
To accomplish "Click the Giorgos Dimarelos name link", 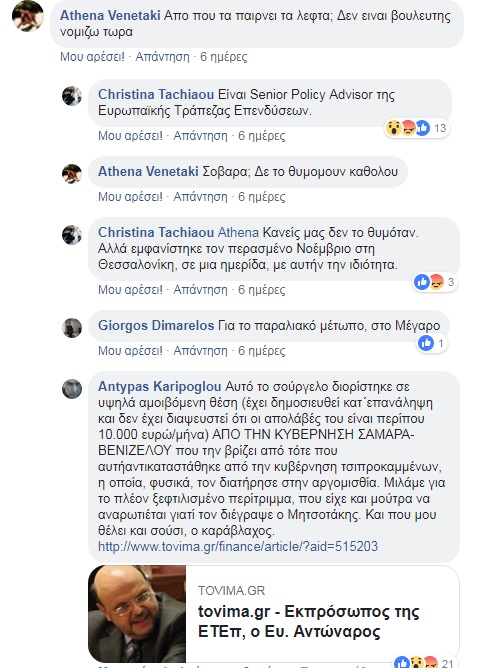I will coord(156,325).
